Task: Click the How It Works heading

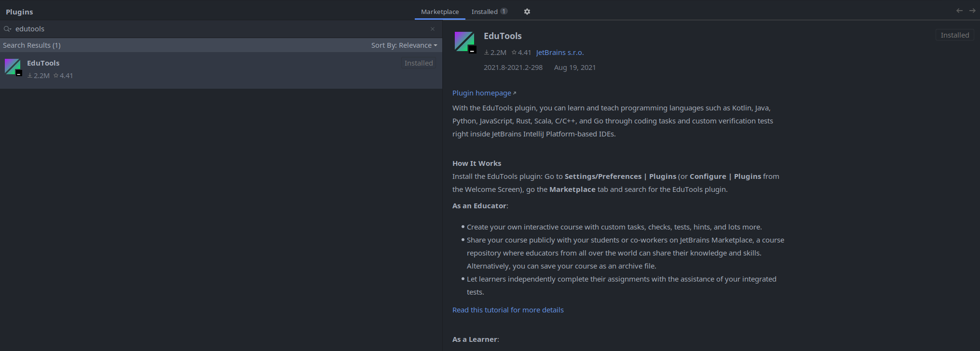Action: coord(476,163)
